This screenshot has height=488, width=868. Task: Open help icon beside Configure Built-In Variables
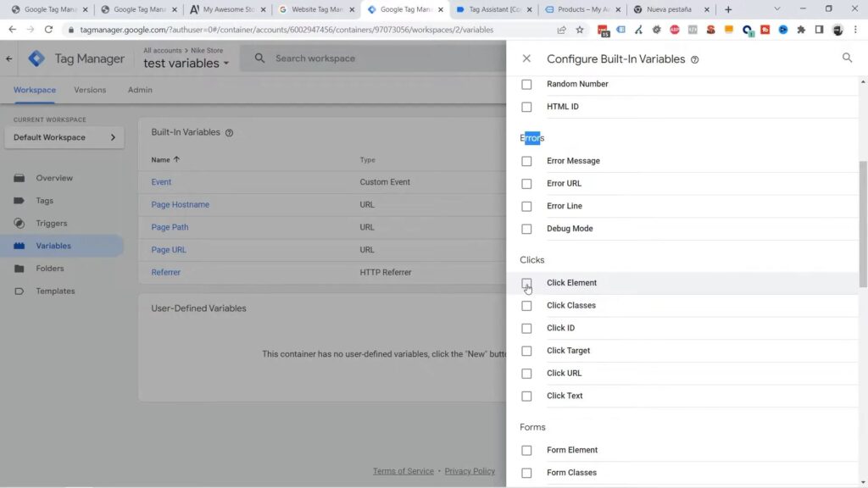pos(695,60)
